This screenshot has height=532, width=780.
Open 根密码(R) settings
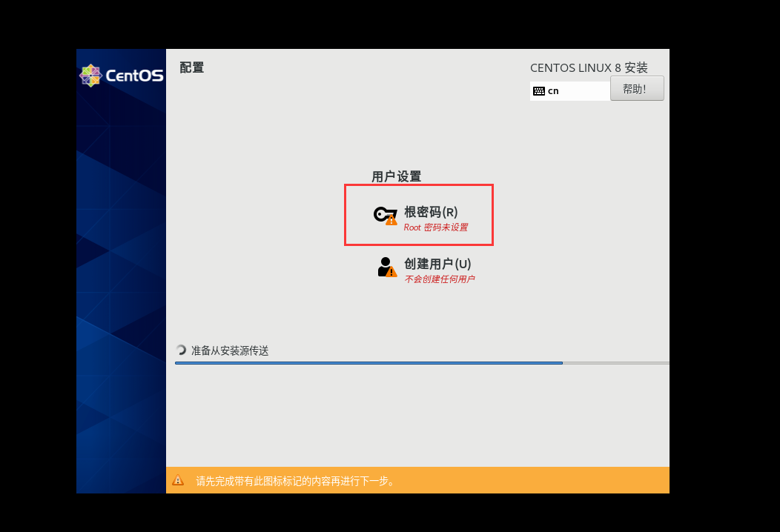[431, 212]
